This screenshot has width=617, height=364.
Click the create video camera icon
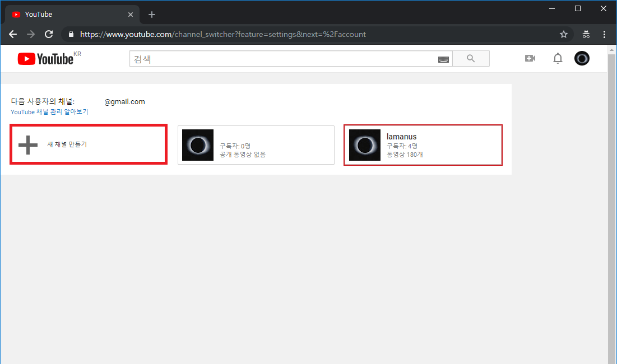530,58
